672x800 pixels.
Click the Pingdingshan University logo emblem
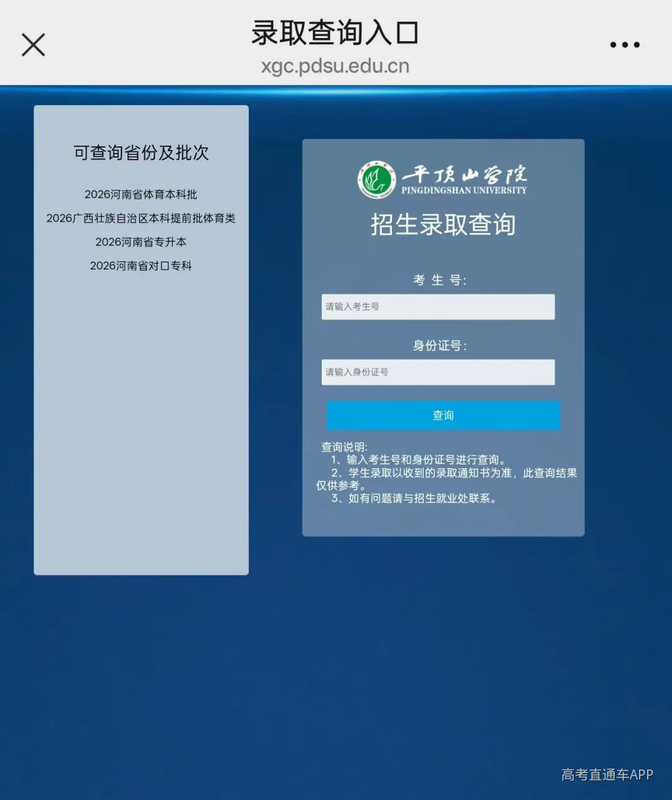coord(376,181)
